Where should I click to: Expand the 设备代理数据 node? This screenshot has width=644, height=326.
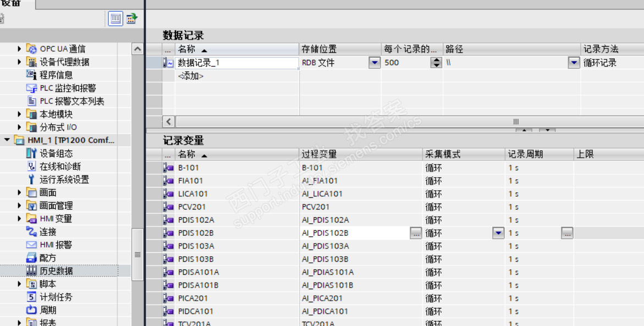tap(19, 62)
